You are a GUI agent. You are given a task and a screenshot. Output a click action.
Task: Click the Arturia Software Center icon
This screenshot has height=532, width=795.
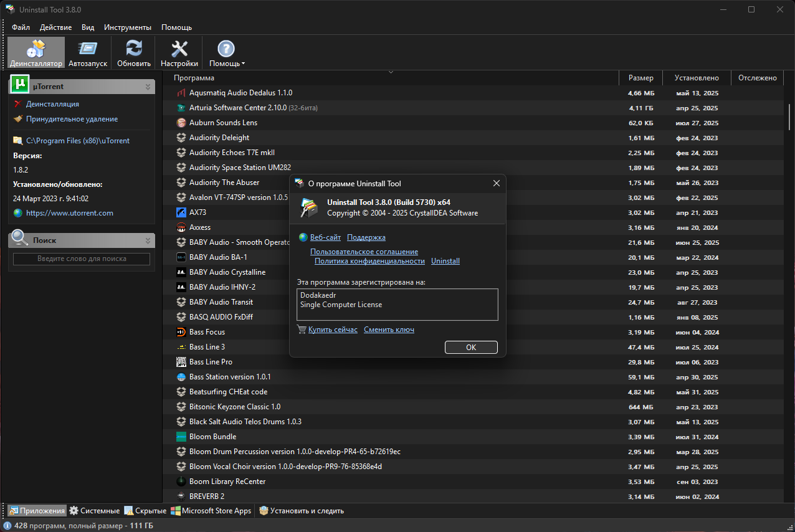181,108
